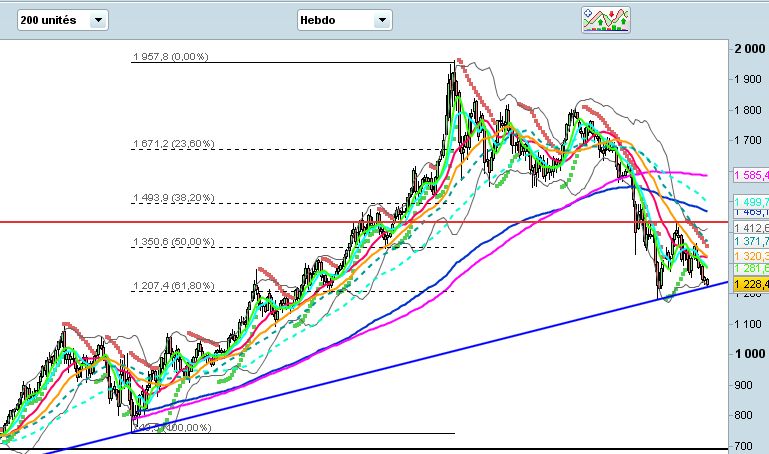The height and width of the screenshot is (454, 769).
Task: Click the 1 412,6 price tag on axis
Action: (750, 228)
